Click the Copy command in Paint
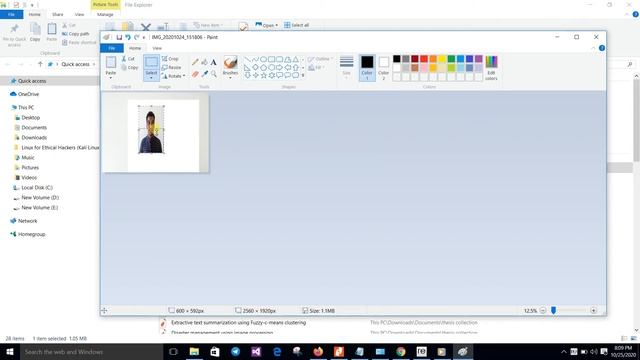The image size is (640, 360). (130, 67)
